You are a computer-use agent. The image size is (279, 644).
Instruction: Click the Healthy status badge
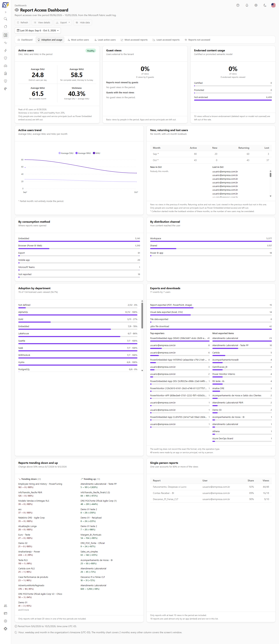click(91, 51)
